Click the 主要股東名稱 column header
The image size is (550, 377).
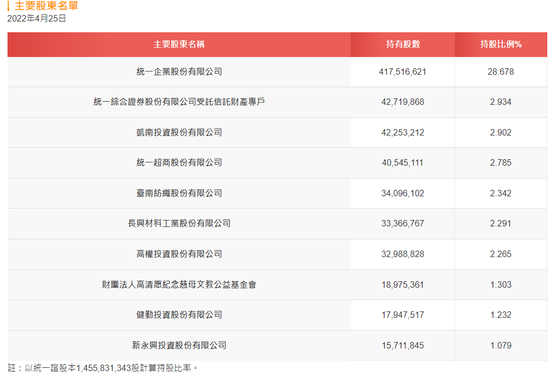[x=179, y=44]
